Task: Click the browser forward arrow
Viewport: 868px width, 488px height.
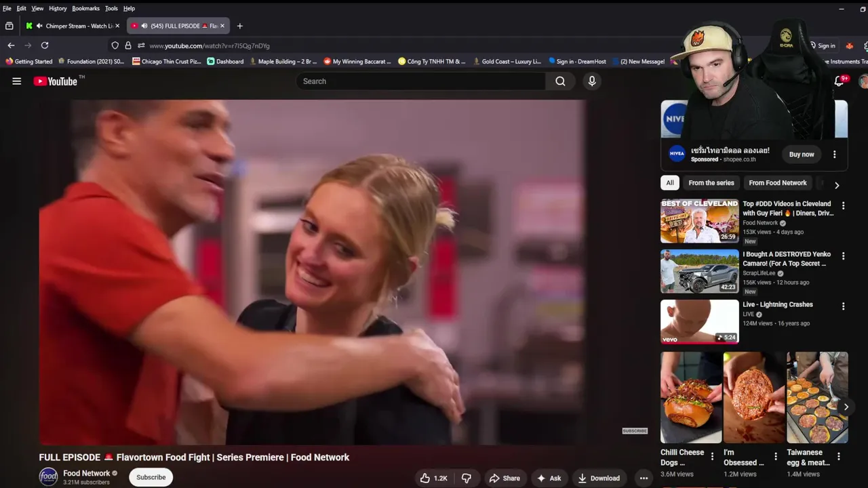Action: (28, 45)
